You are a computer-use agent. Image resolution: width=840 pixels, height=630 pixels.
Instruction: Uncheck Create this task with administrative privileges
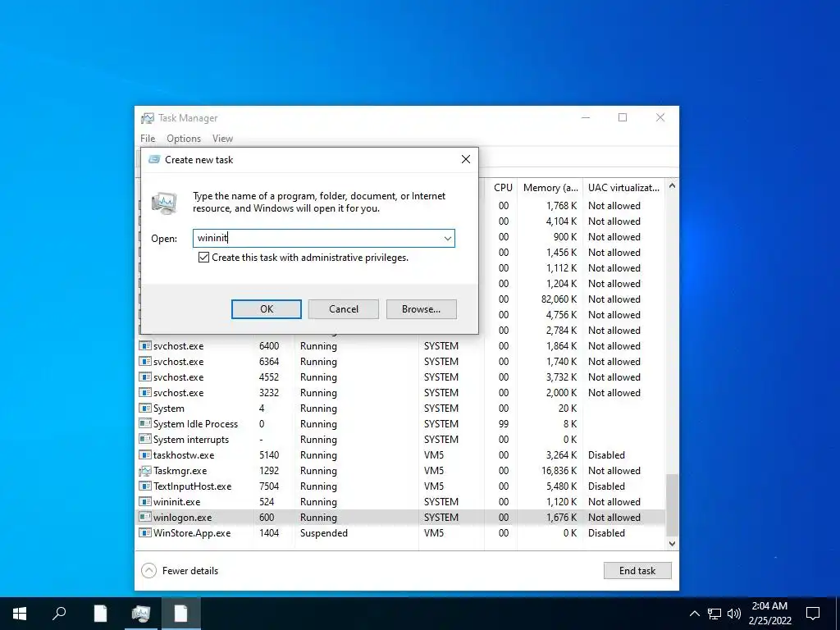click(x=203, y=258)
